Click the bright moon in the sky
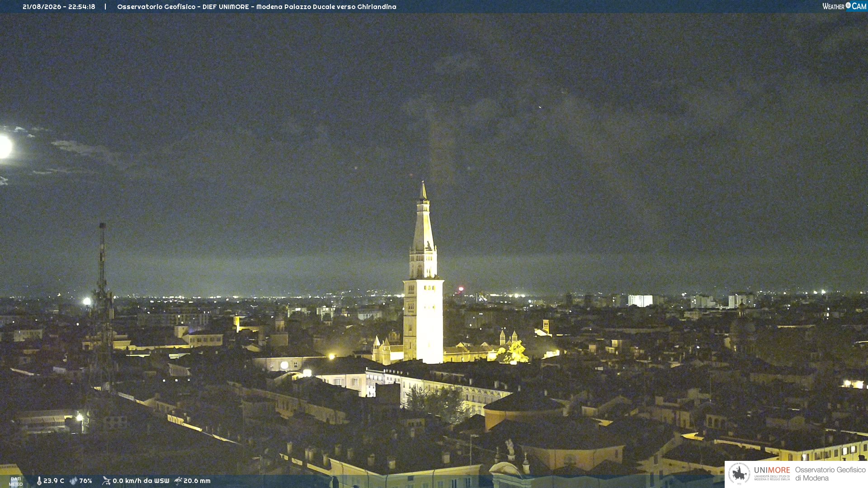Viewport: 868px width, 488px height. click(5, 147)
